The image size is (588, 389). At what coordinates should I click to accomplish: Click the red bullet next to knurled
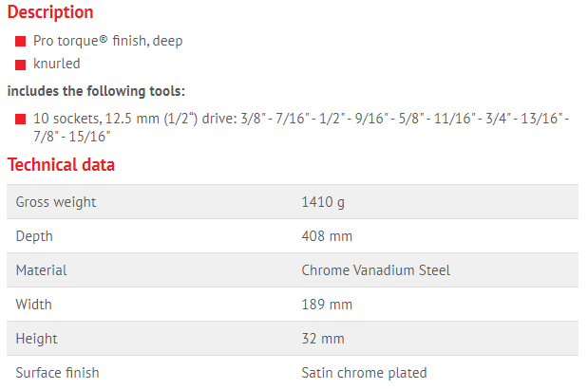[x=21, y=65]
